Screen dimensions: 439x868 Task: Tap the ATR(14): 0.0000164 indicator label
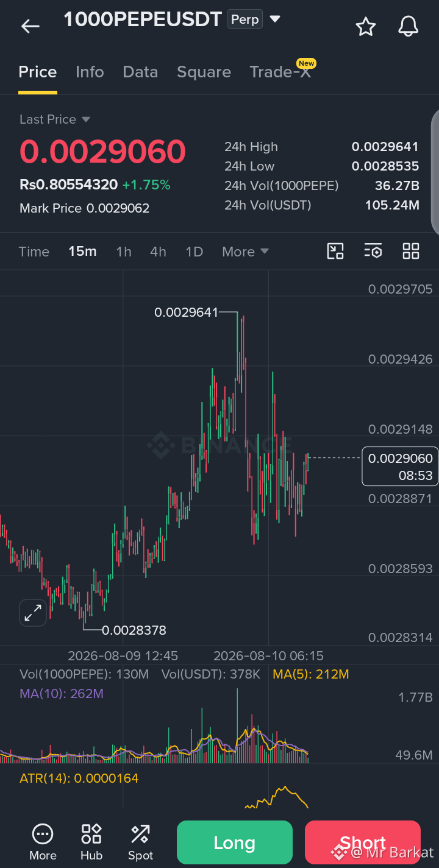[79, 778]
